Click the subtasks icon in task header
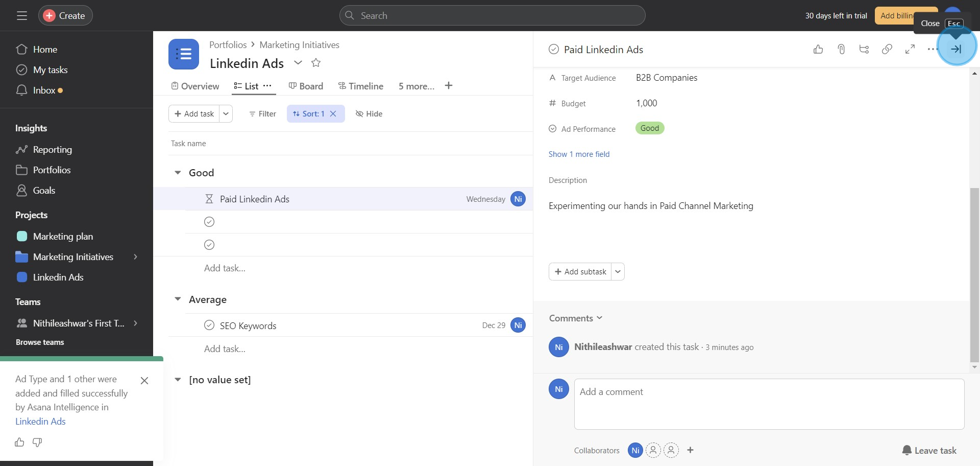 point(864,50)
